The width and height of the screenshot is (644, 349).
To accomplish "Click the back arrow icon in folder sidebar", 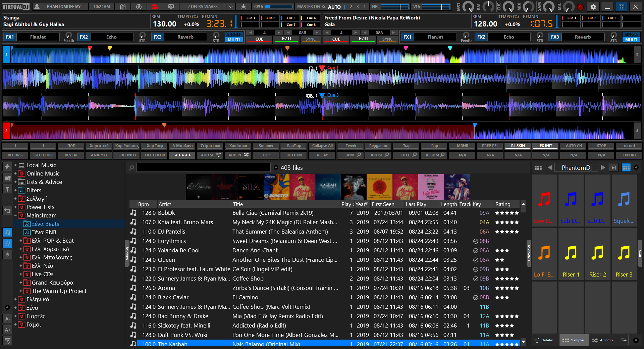I will (x=7, y=210).
